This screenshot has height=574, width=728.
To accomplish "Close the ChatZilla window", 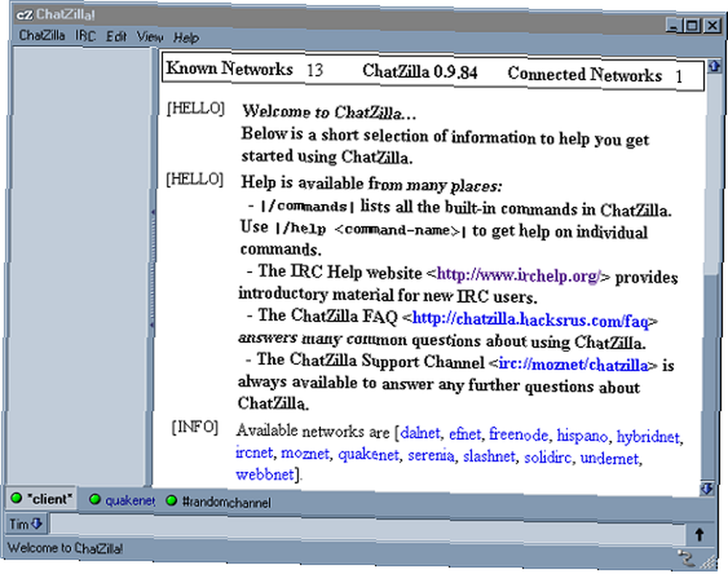I will click(x=712, y=25).
